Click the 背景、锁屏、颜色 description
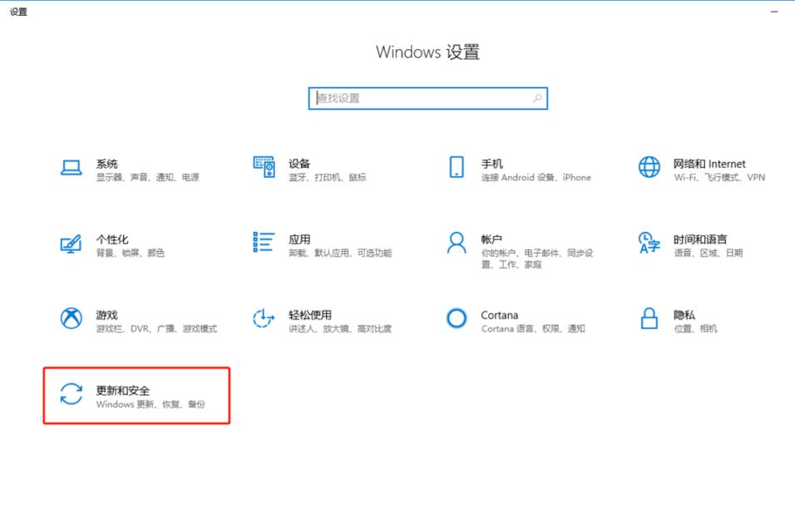 131,253
